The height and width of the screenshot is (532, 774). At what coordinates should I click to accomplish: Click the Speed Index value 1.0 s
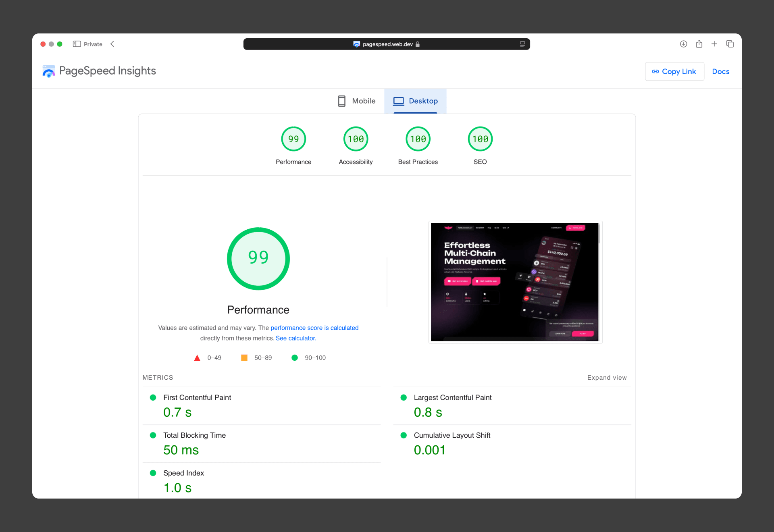click(x=177, y=488)
